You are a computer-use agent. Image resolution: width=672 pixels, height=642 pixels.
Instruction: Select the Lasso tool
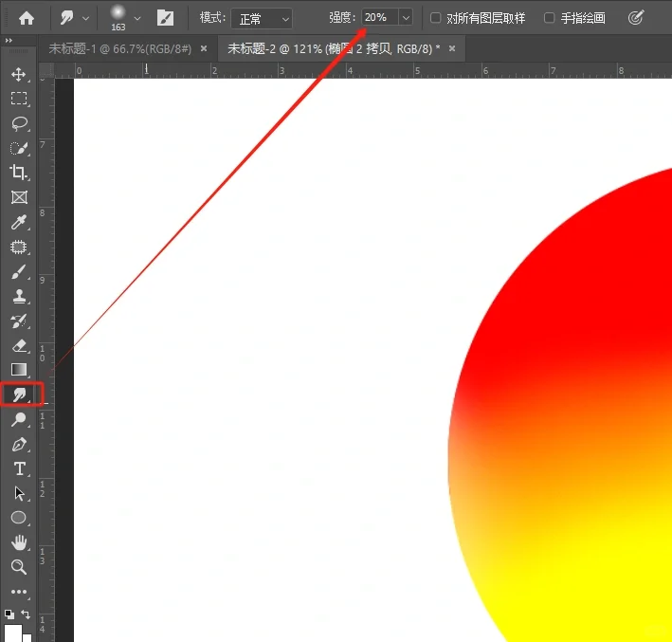pyautogui.click(x=18, y=123)
